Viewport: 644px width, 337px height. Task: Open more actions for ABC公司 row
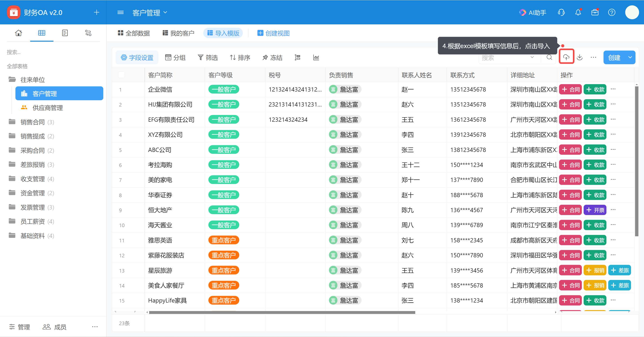613,150
